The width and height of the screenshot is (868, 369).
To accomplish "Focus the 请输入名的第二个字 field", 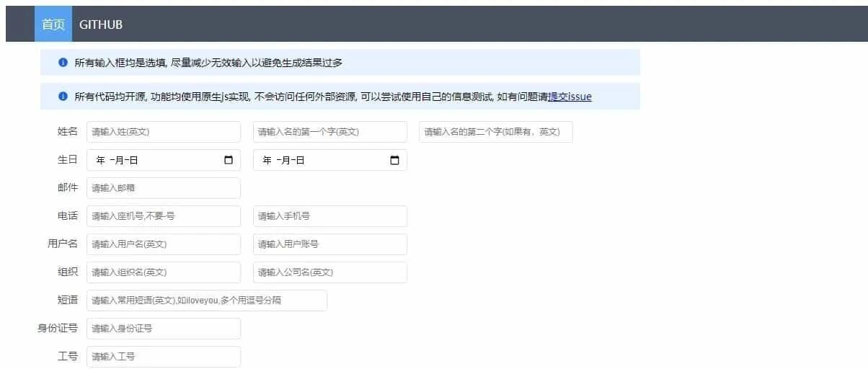I will coord(496,132).
